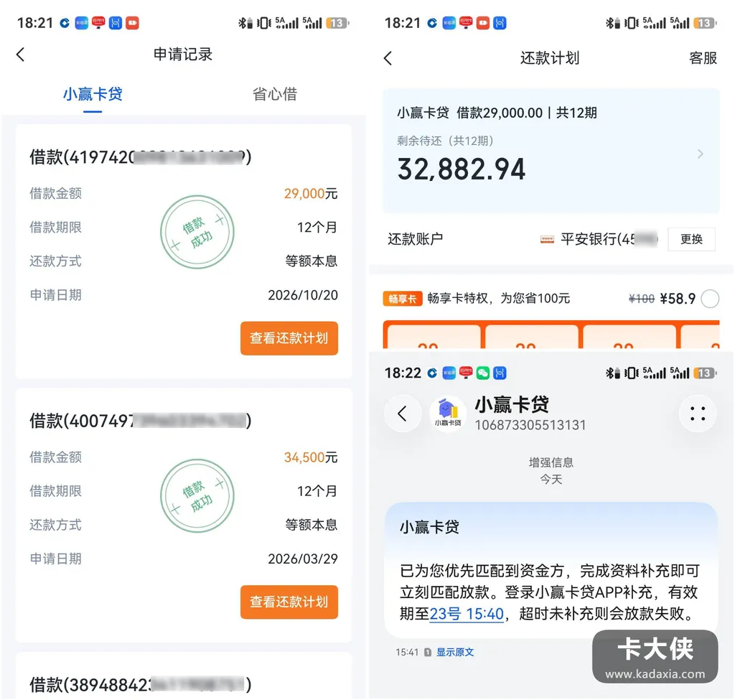Tap application date 2026/03/29
The height and width of the screenshot is (700, 735).
pyautogui.click(x=303, y=559)
